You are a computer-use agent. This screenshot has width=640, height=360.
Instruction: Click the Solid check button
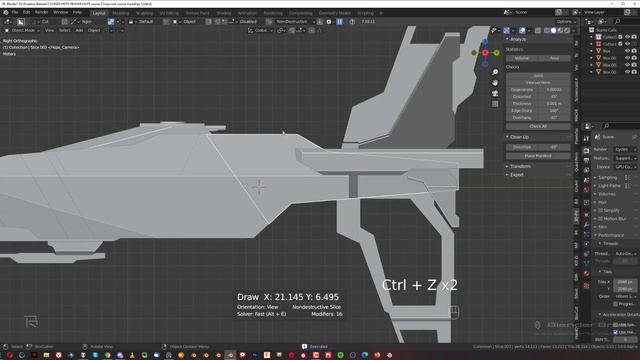[538, 76]
